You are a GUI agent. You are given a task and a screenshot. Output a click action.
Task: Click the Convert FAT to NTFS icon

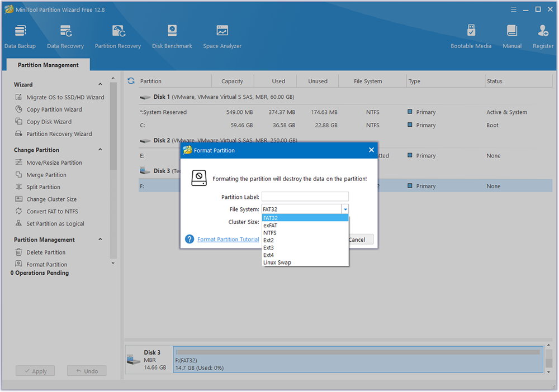[x=18, y=211]
